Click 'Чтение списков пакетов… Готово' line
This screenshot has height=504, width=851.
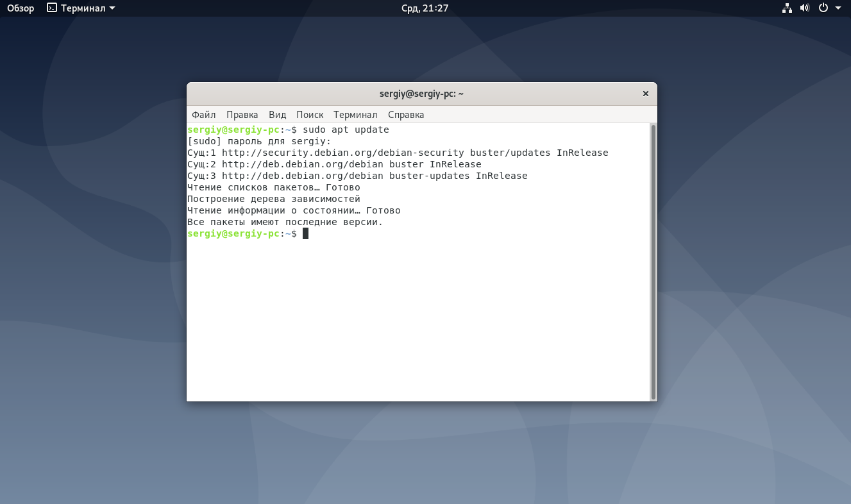(274, 187)
